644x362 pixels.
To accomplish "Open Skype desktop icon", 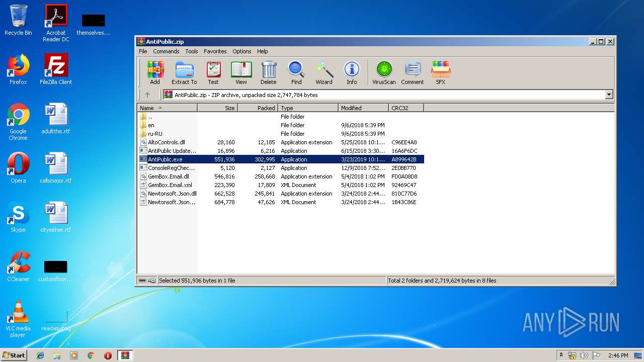I will [18, 217].
